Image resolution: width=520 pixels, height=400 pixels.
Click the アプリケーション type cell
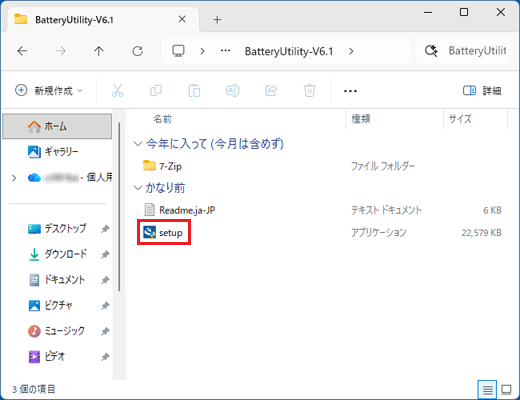click(x=379, y=233)
